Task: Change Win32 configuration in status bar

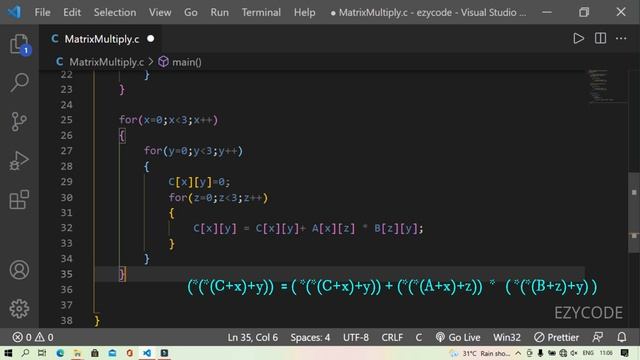Action: point(507,337)
